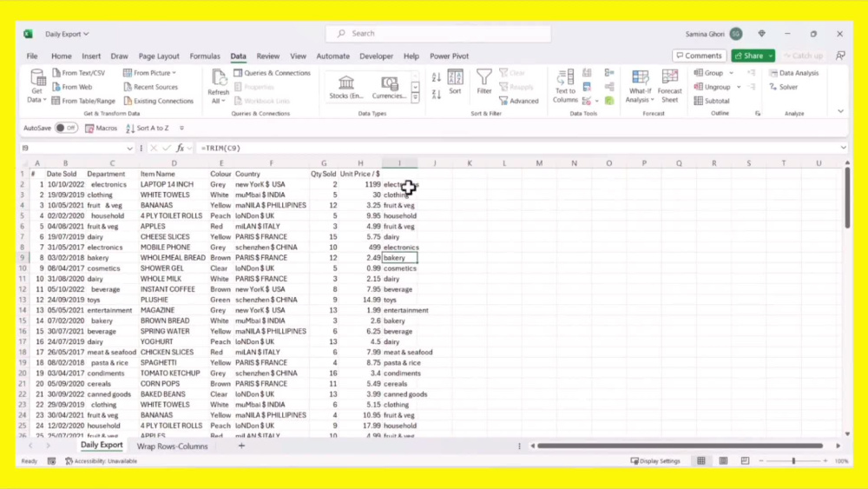
Task: Open Existing Connections
Action: (158, 101)
